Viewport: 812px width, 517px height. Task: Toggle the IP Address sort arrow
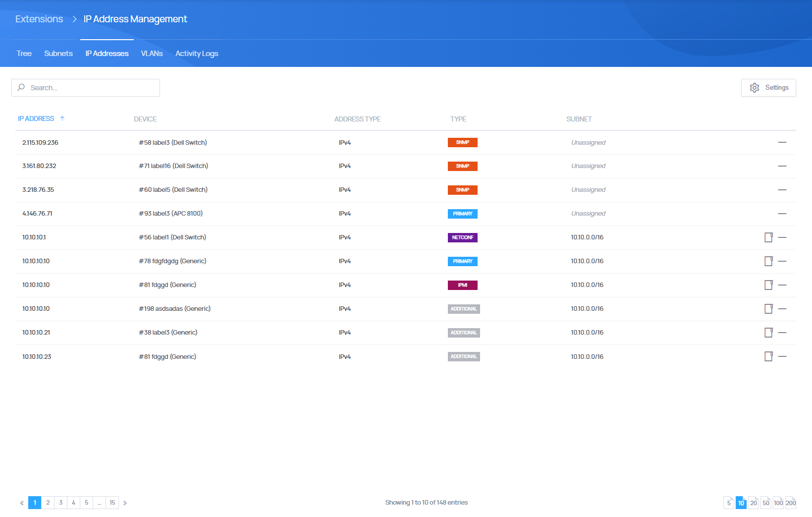point(62,118)
